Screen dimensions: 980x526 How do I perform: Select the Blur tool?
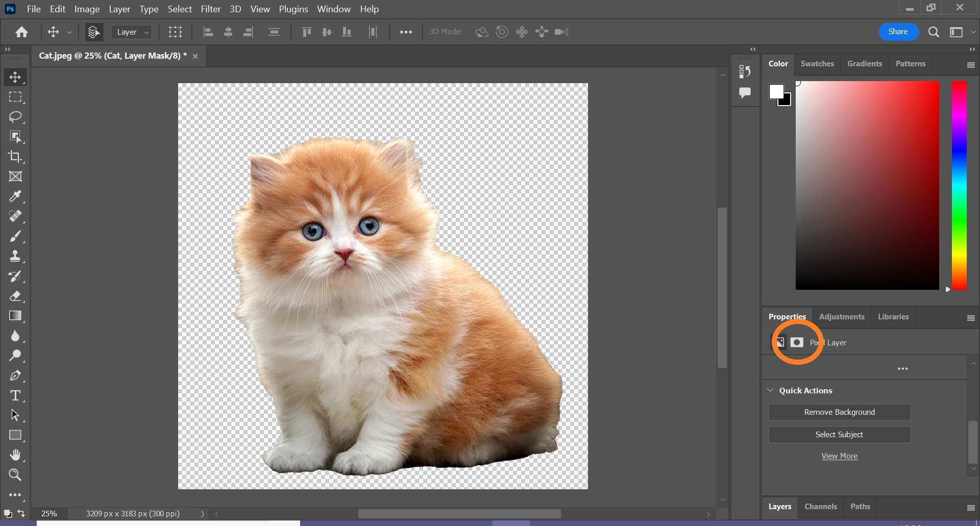15,336
